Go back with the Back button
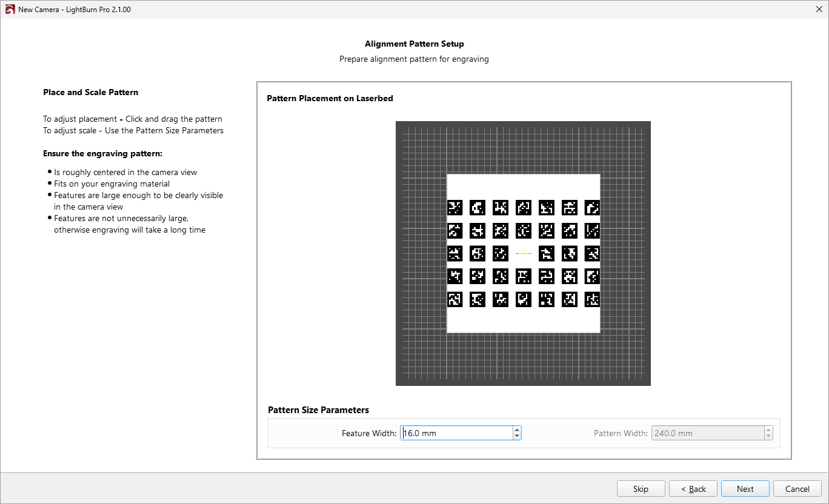This screenshot has width=829, height=504. coord(693,489)
